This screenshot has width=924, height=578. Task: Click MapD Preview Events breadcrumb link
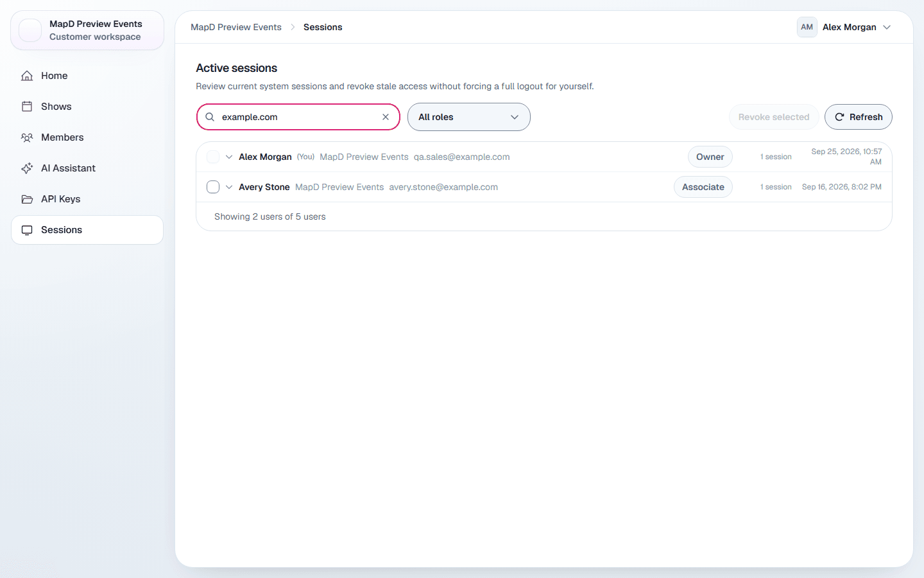tap(236, 27)
